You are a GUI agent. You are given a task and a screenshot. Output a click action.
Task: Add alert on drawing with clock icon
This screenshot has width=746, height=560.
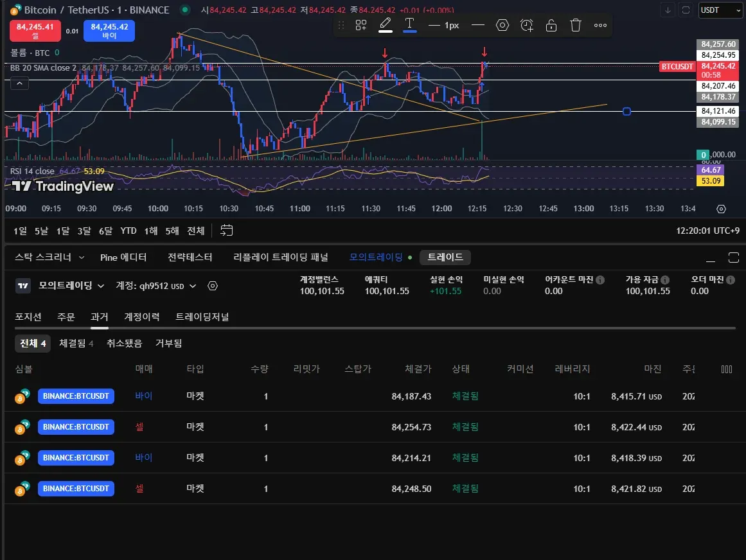coord(527,25)
